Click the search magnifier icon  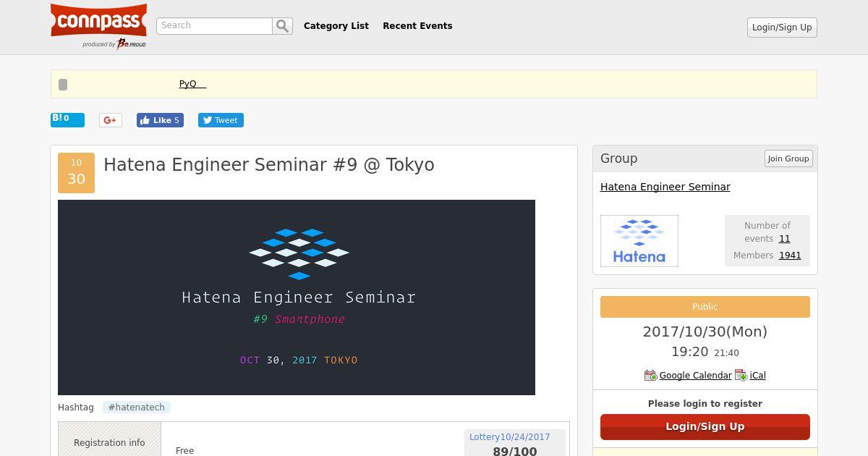[x=282, y=26]
